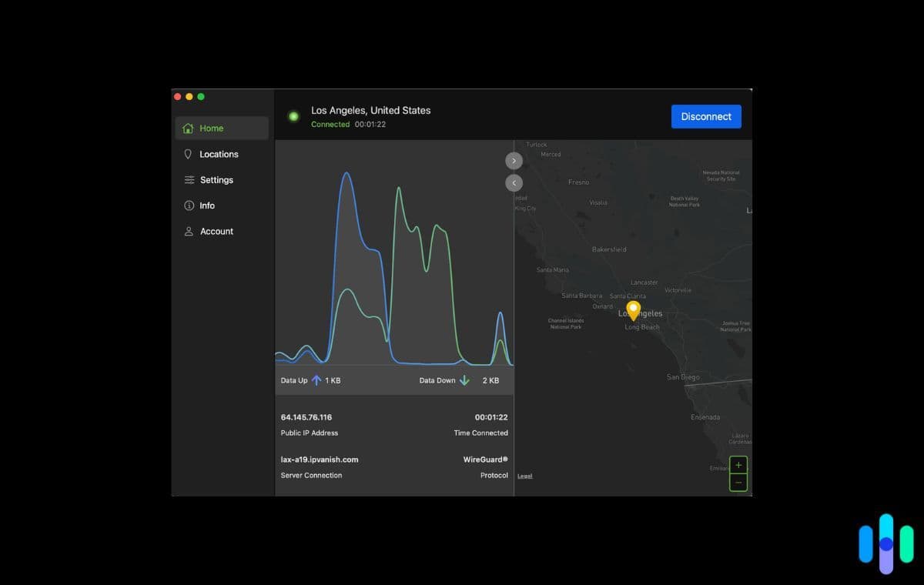Click the green Data Down arrow icon
The width and height of the screenshot is (924, 585).
(464, 380)
